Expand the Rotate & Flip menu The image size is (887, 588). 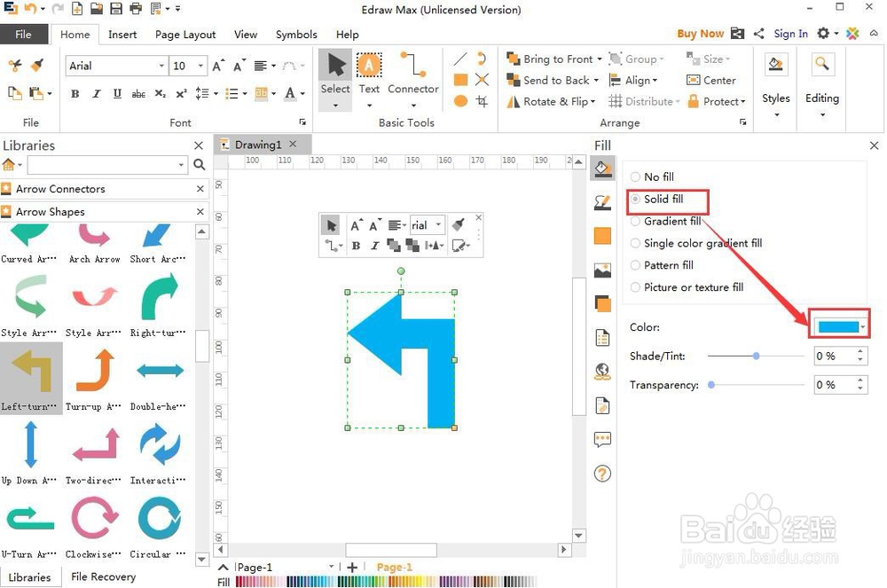click(593, 102)
